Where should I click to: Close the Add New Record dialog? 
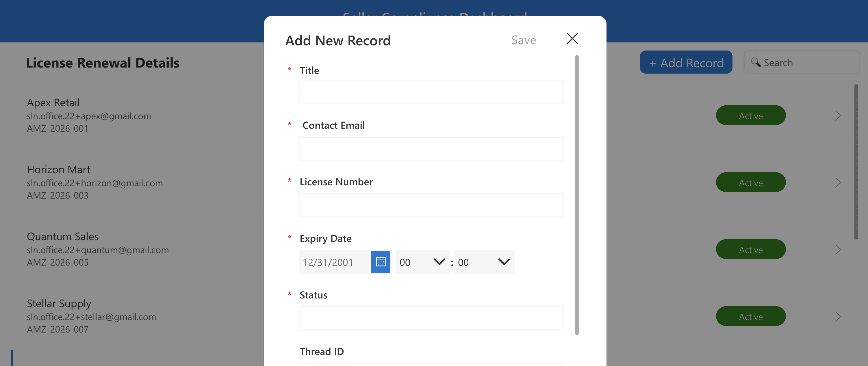572,39
